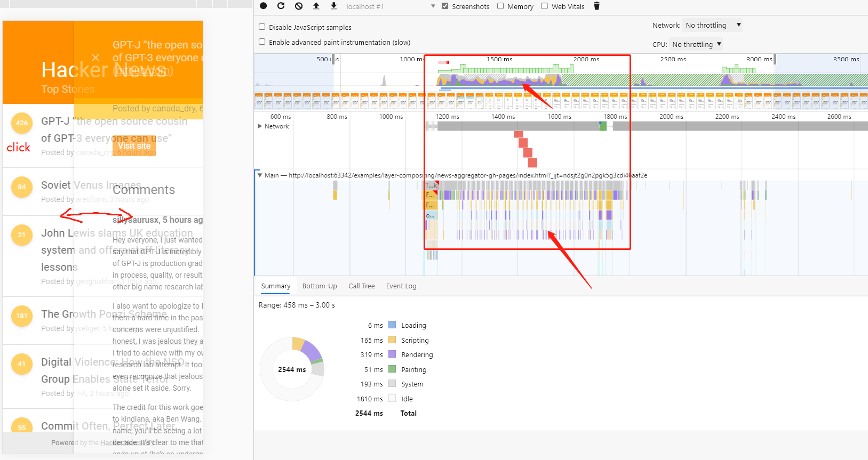Open the Event Log tab
Screen dimensions: 868x460
[x=401, y=286]
